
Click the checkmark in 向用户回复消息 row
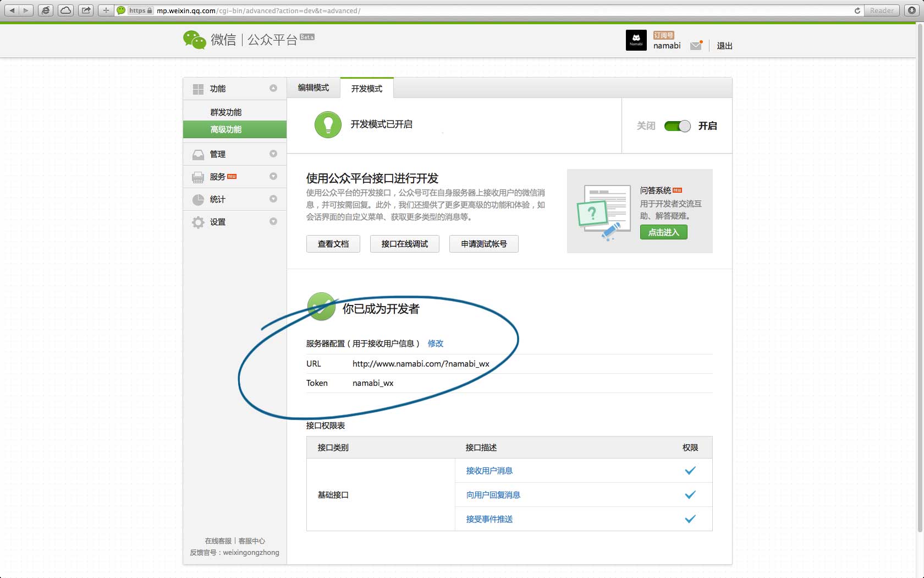pyautogui.click(x=690, y=495)
